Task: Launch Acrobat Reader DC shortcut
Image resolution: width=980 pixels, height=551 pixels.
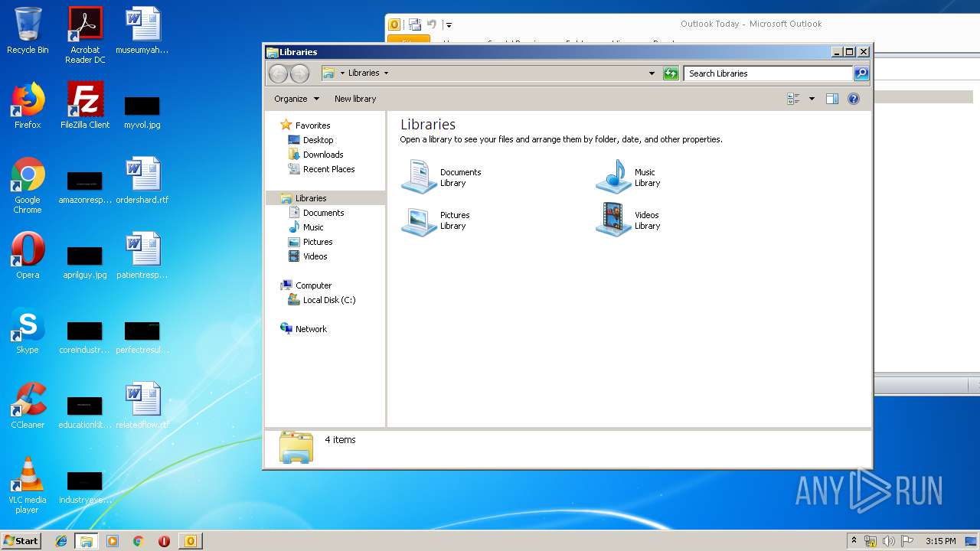Action: (85, 35)
